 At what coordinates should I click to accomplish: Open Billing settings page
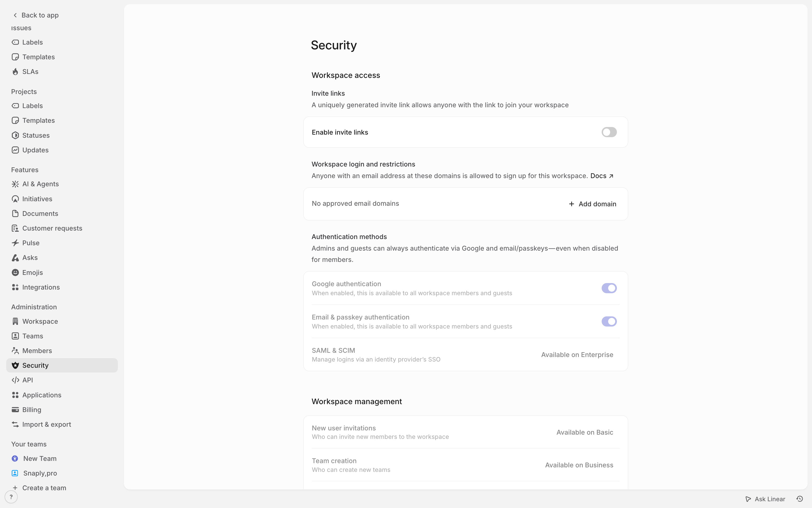pyautogui.click(x=62, y=410)
